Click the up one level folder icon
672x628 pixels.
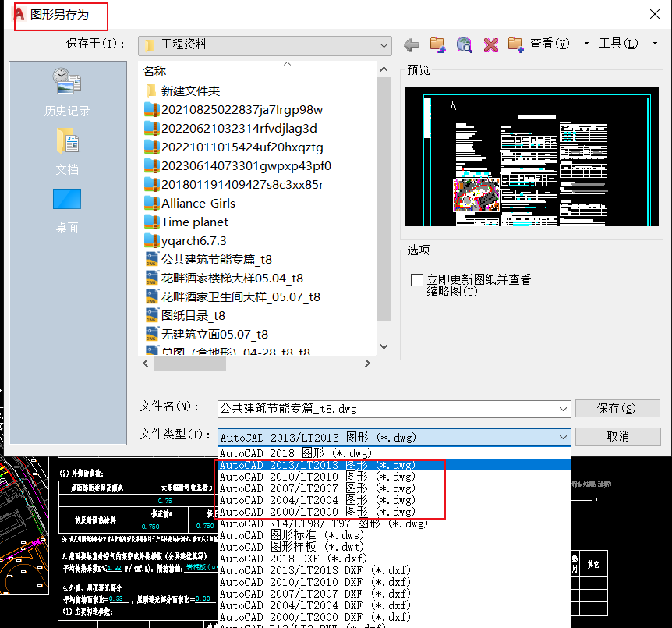tap(436, 45)
